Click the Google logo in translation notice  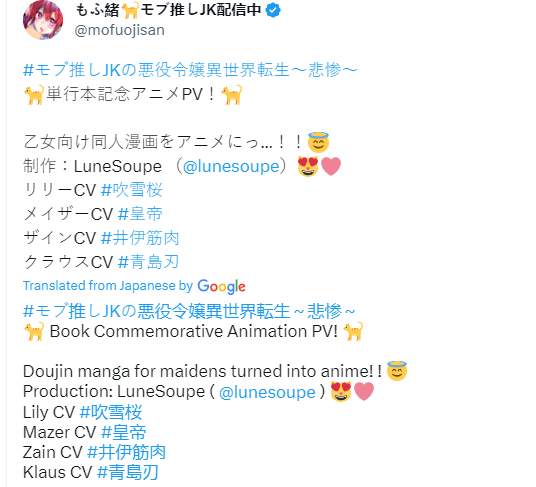coord(222,286)
